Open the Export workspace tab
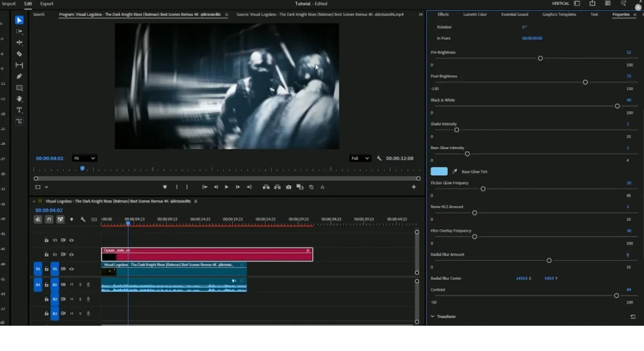This screenshot has height=351, width=644. pyautogui.click(x=47, y=4)
